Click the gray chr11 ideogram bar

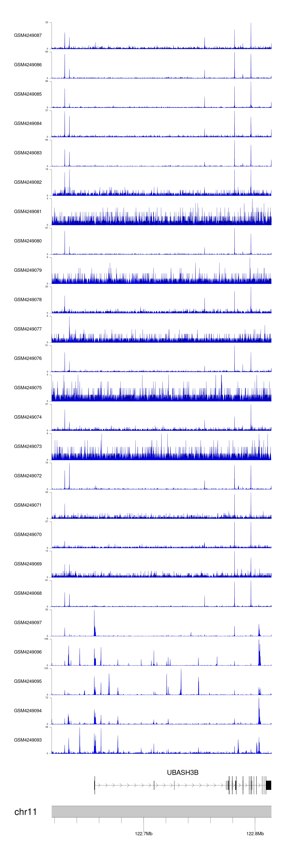[161, 811]
